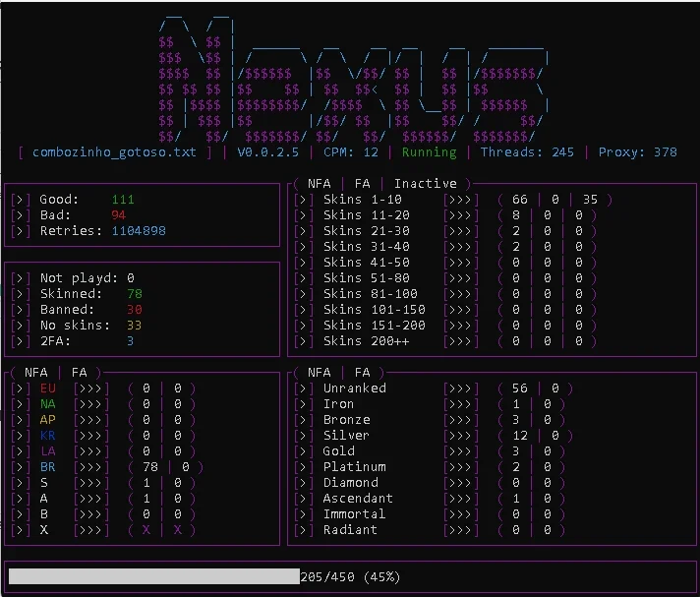The width and height of the screenshot is (700, 597).
Task: Click the Proxy: 378 status label
Action: (x=637, y=152)
